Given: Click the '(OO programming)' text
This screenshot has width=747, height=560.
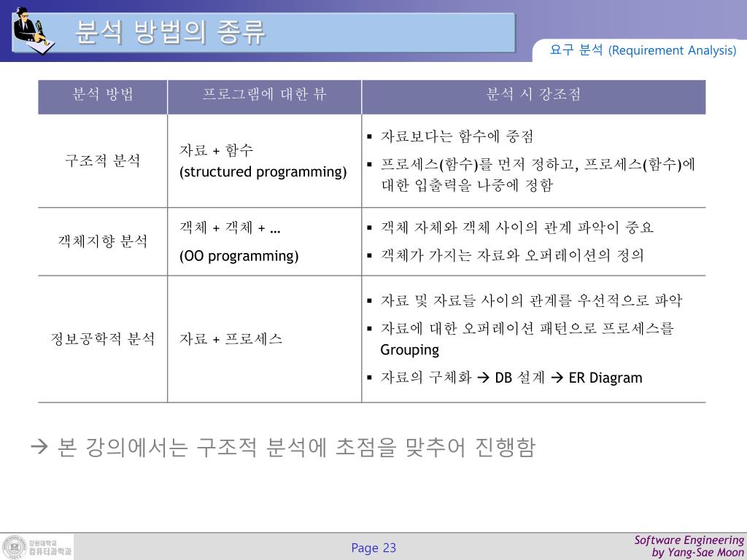Looking at the screenshot, I should (239, 256).
